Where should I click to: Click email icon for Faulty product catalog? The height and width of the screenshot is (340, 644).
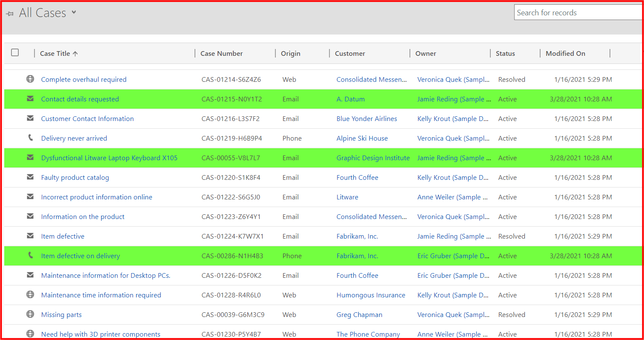click(30, 177)
